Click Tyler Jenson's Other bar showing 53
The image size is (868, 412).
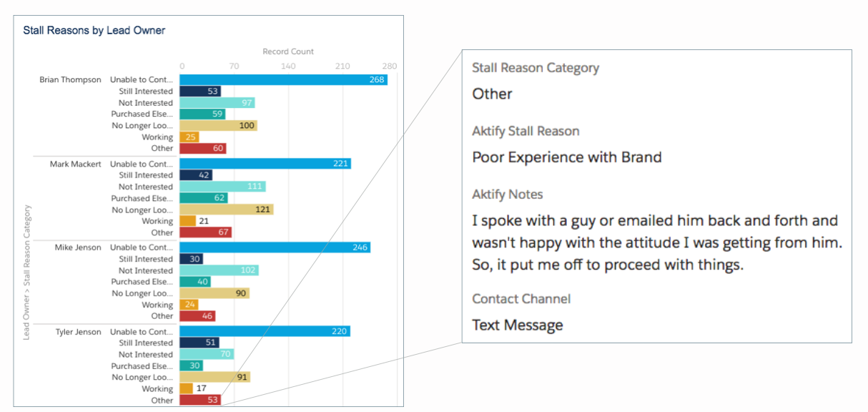200,400
